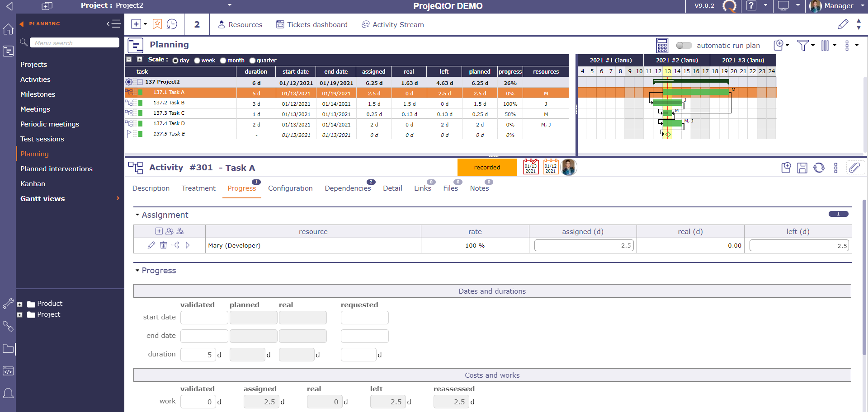Expand the Product folder in tree
This screenshot has height=412, width=868.
(x=20, y=304)
